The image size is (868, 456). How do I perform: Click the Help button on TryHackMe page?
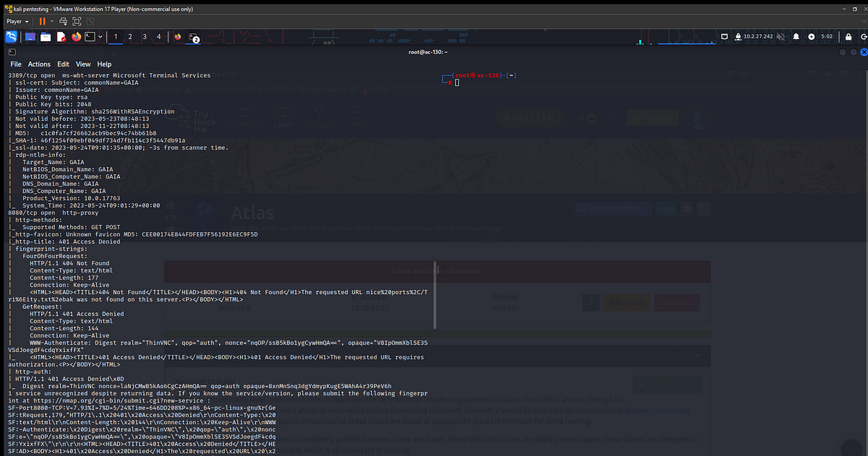tap(665, 208)
